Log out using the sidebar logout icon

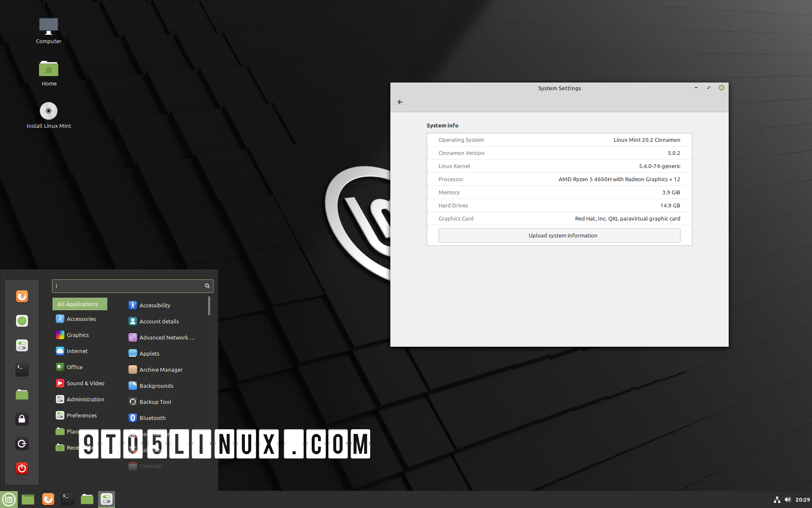(22, 444)
